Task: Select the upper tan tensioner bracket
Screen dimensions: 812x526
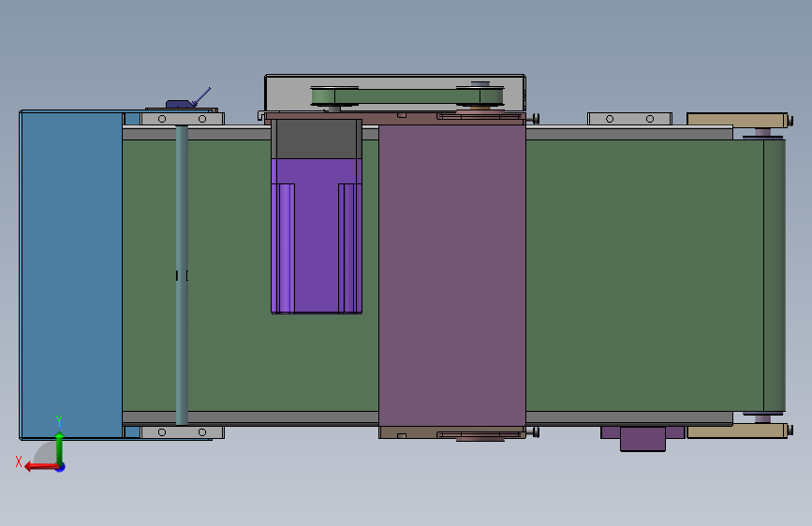Action: [736, 120]
